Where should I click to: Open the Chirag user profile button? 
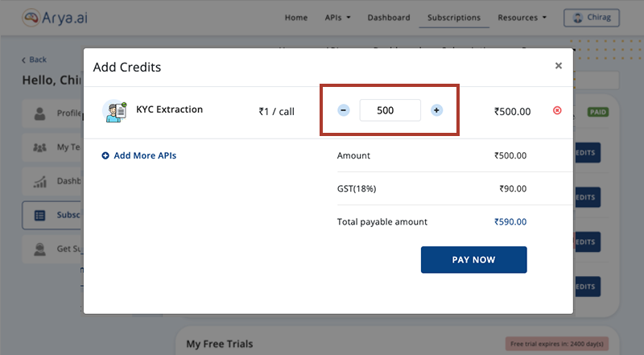point(592,18)
